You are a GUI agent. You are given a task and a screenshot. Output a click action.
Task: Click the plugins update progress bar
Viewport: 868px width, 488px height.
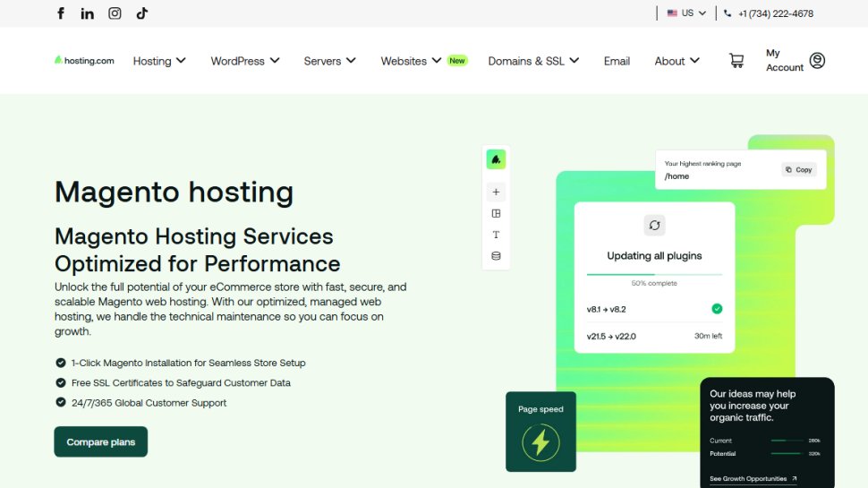[654, 274]
